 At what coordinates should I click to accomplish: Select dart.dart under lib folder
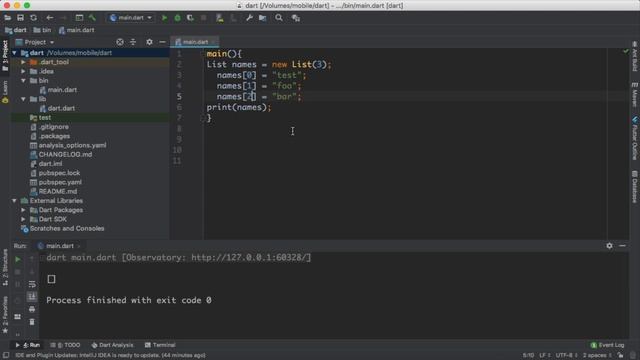tap(58, 109)
